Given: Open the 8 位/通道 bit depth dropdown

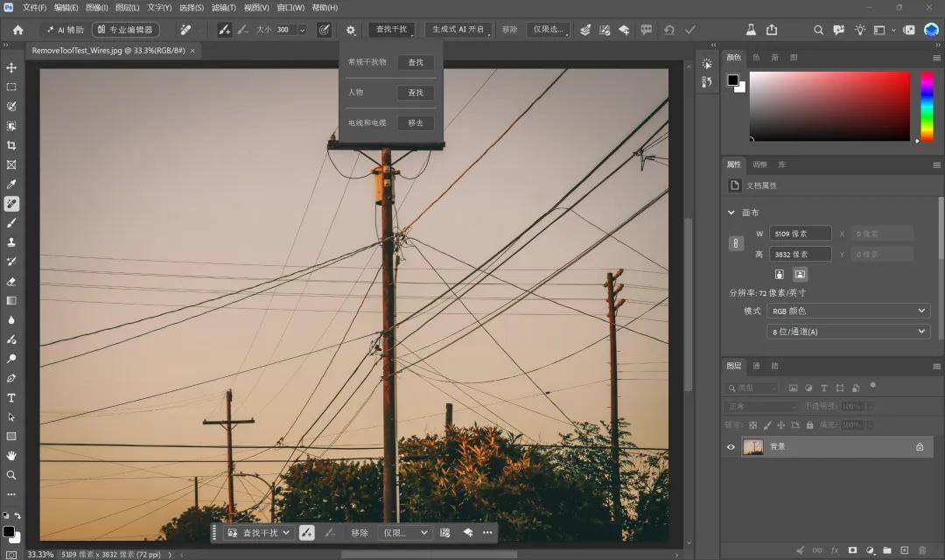Looking at the screenshot, I should pos(848,332).
